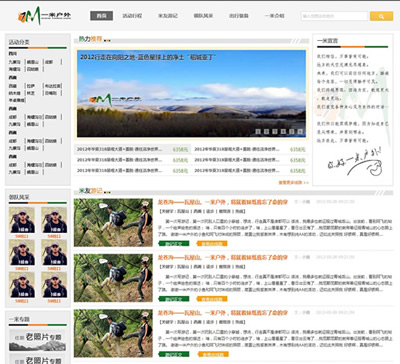This screenshot has width=400, height=364.
Task: Open the second travel note's hiking photo
Action: (113, 278)
